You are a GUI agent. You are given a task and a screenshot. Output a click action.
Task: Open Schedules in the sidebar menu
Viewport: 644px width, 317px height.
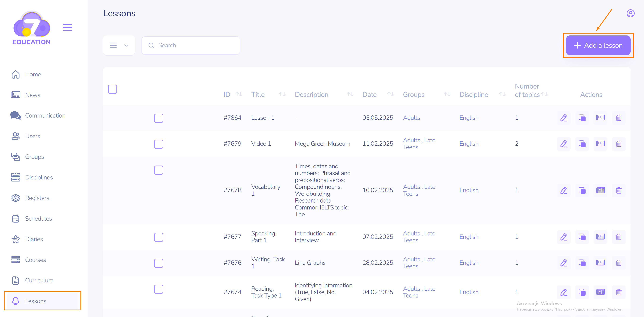pyautogui.click(x=38, y=219)
